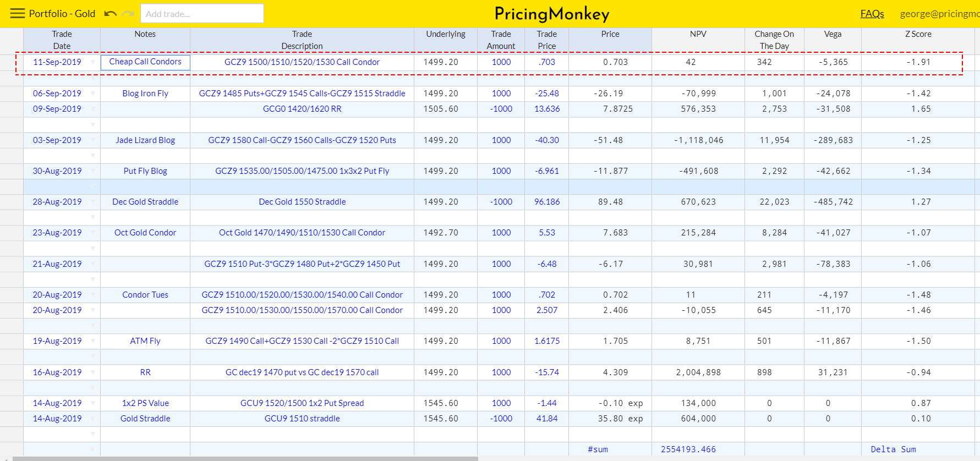This screenshot has width=980, height=461.
Task: Select the Delta Sum cell
Action: tap(918, 449)
